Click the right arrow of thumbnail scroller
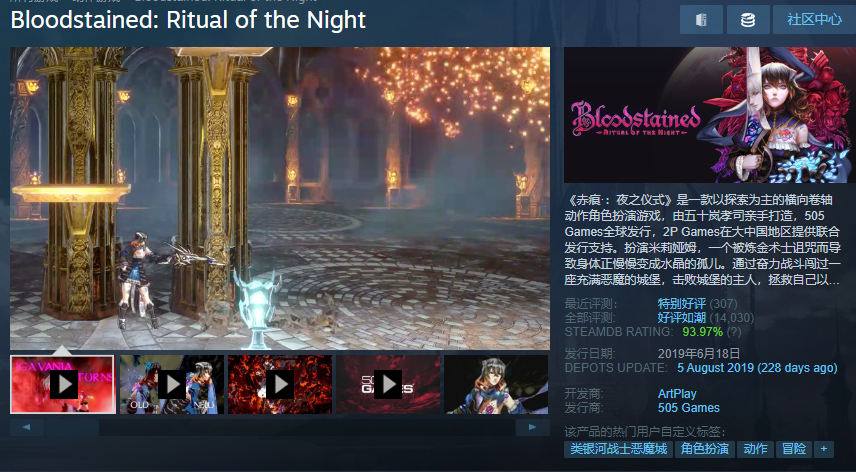The width and height of the screenshot is (856, 472). click(533, 427)
